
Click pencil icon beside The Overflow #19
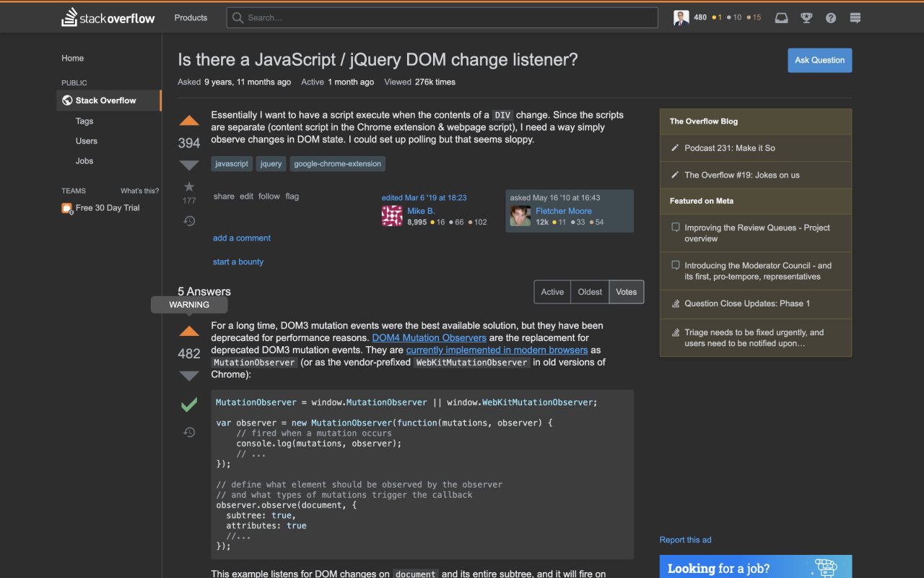point(676,175)
